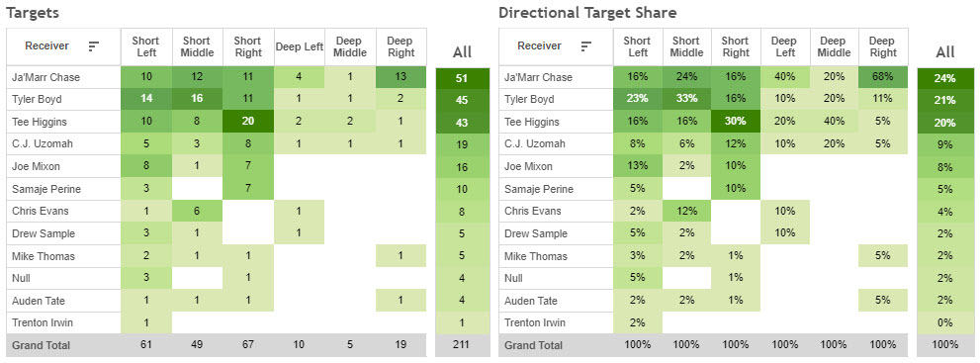Select Tyler Boyd's 33% Short Middle share cell
This screenshot has width=980, height=363.
tap(687, 99)
